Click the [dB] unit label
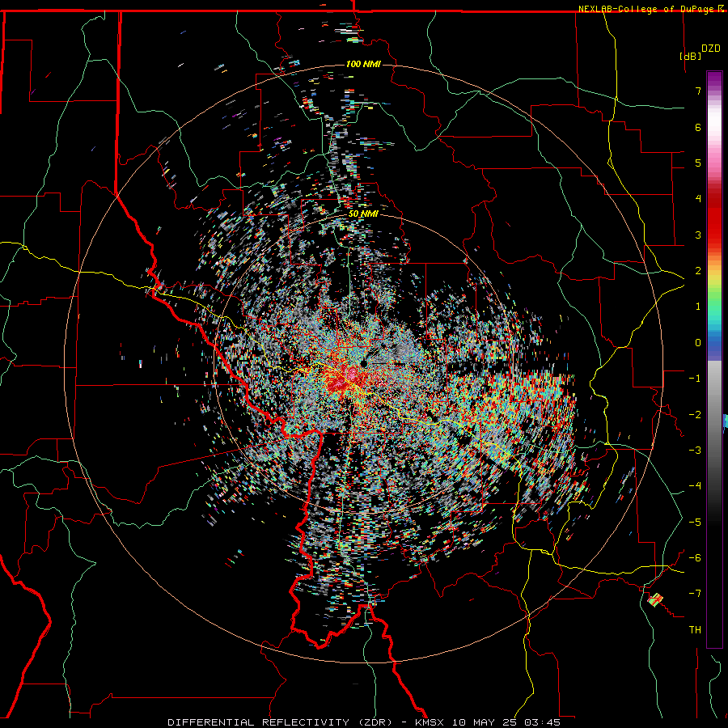 [690, 56]
